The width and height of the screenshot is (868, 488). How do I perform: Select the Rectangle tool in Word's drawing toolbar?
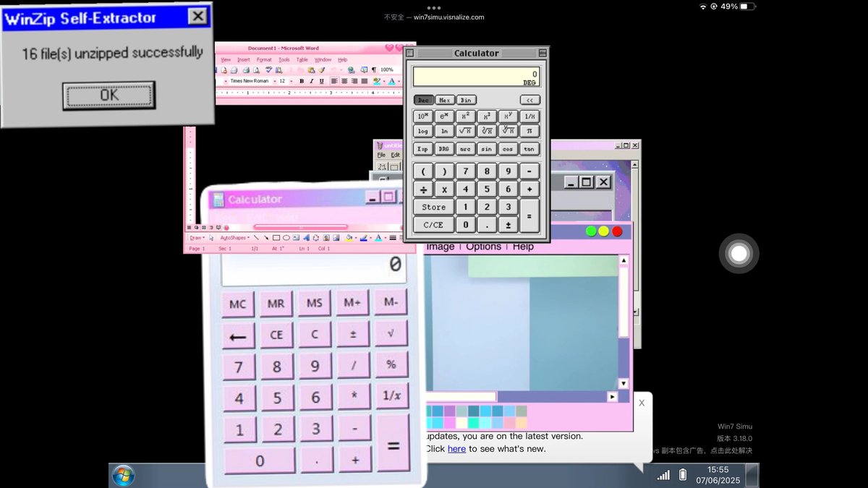point(276,238)
